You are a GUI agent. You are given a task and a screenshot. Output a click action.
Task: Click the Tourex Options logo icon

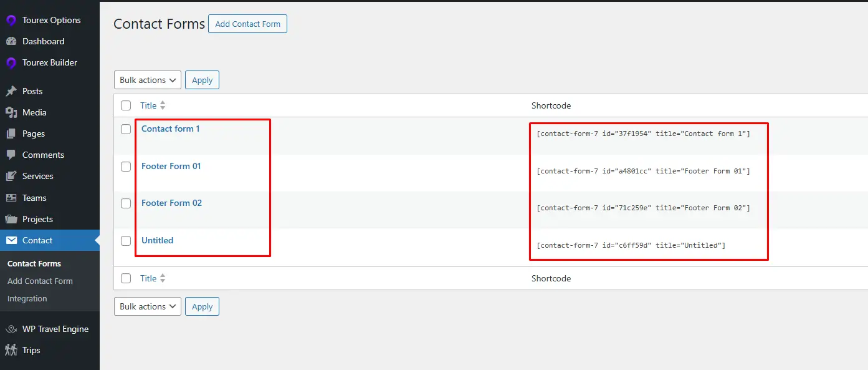click(x=11, y=20)
